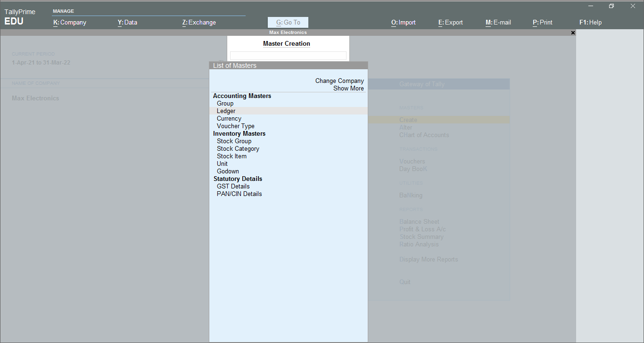Open Stock Summary report
The image size is (644, 343).
tap(421, 237)
